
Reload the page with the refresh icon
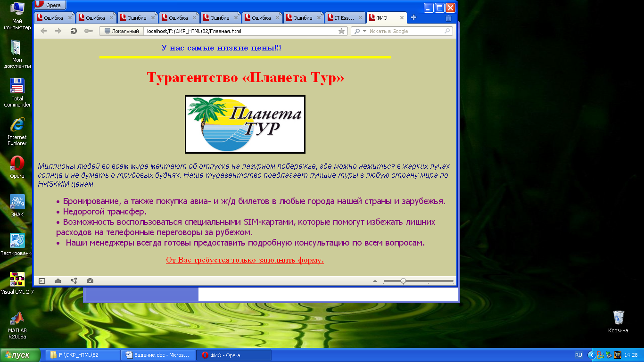pos(73,31)
